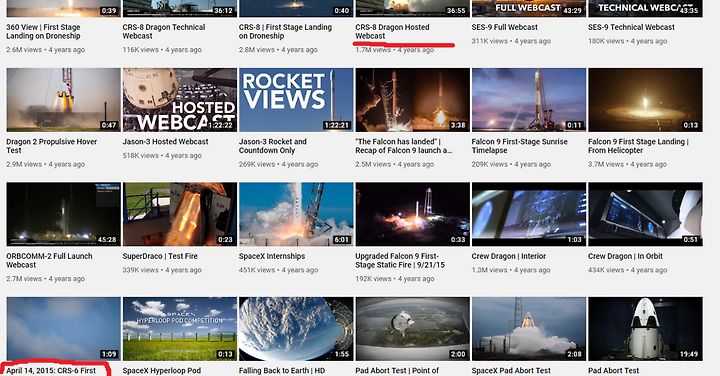Click 451K views under SpaceX Internships
The image size is (720, 376).
click(x=257, y=270)
